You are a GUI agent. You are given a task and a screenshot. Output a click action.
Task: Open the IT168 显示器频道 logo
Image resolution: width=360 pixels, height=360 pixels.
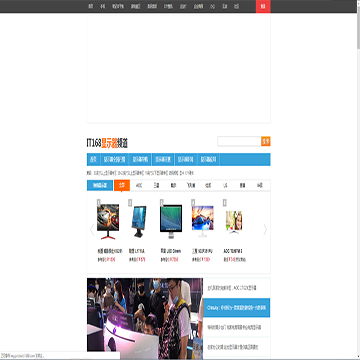pos(107,143)
